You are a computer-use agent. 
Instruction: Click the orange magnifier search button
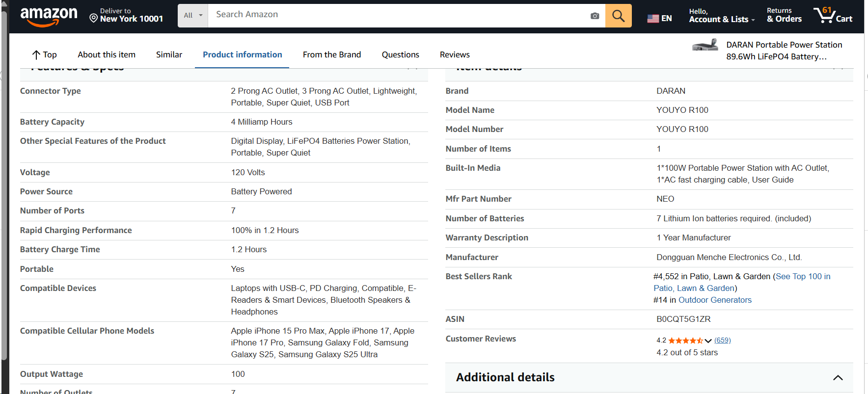618,16
